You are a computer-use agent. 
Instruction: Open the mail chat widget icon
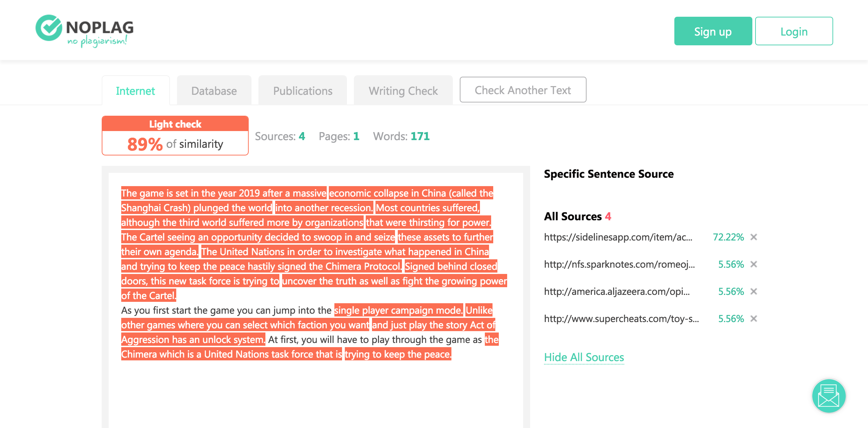[x=829, y=396]
